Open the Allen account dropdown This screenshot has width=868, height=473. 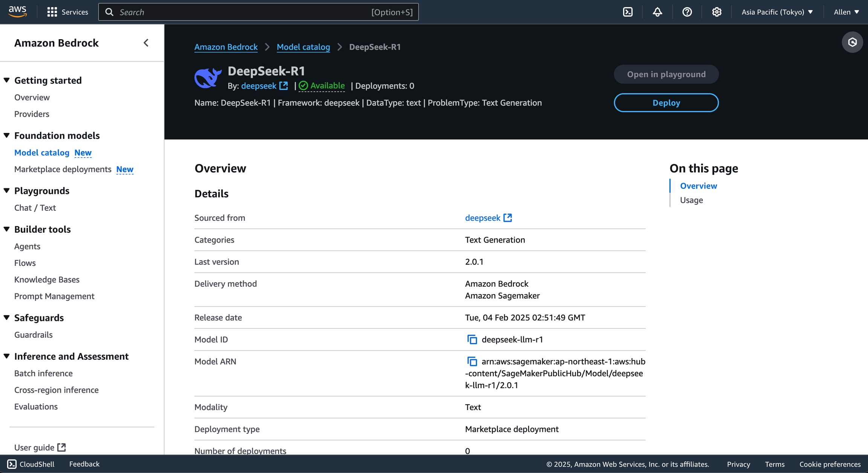(x=846, y=12)
